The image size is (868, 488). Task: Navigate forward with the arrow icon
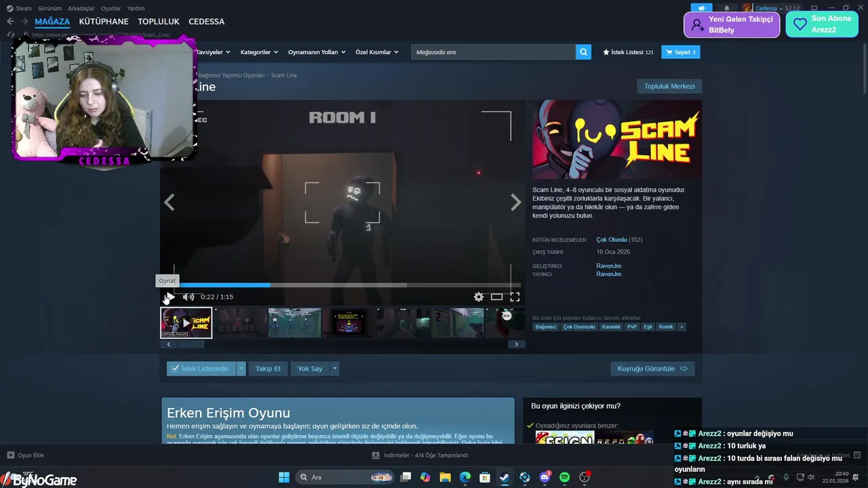(x=24, y=22)
